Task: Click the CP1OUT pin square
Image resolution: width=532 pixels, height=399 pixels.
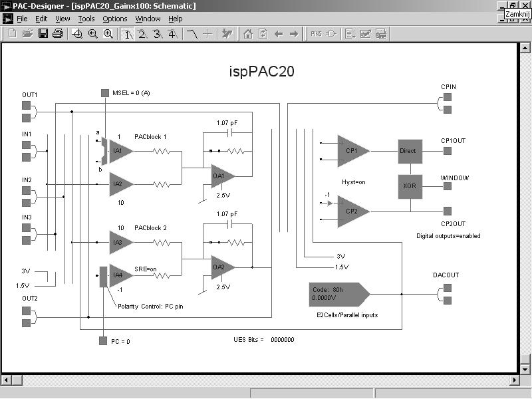Action: [x=448, y=151]
